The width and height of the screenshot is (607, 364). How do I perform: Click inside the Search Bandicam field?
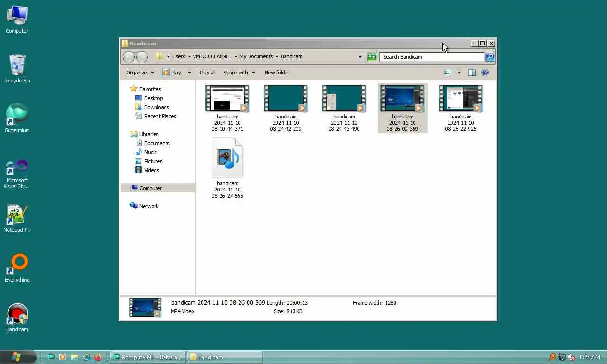click(x=432, y=57)
